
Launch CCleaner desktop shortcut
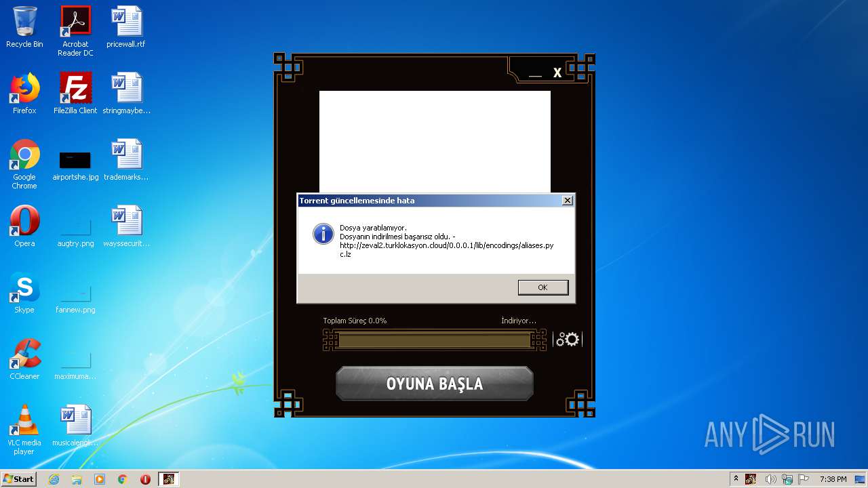[x=24, y=359]
